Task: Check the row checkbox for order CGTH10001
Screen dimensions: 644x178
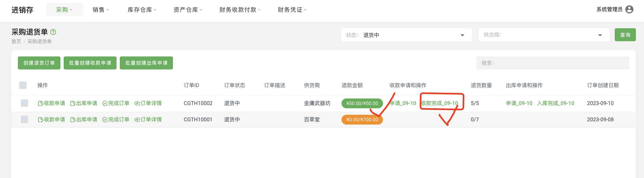Action: pyautogui.click(x=24, y=119)
